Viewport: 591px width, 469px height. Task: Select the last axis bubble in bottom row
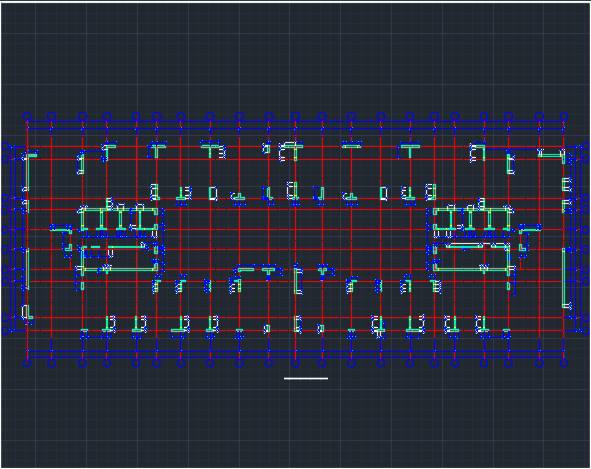tap(563, 363)
